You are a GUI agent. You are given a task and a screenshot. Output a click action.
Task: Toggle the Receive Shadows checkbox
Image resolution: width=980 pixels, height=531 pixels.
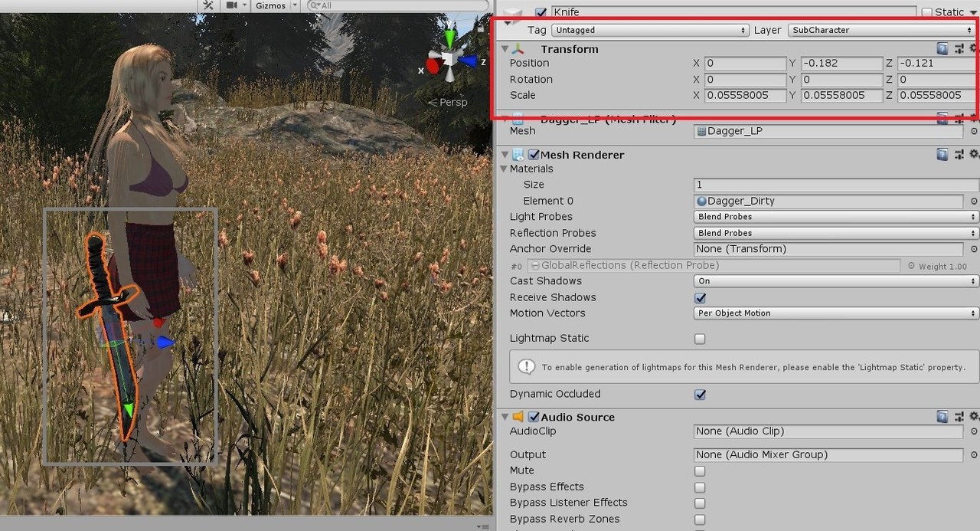[x=700, y=298]
